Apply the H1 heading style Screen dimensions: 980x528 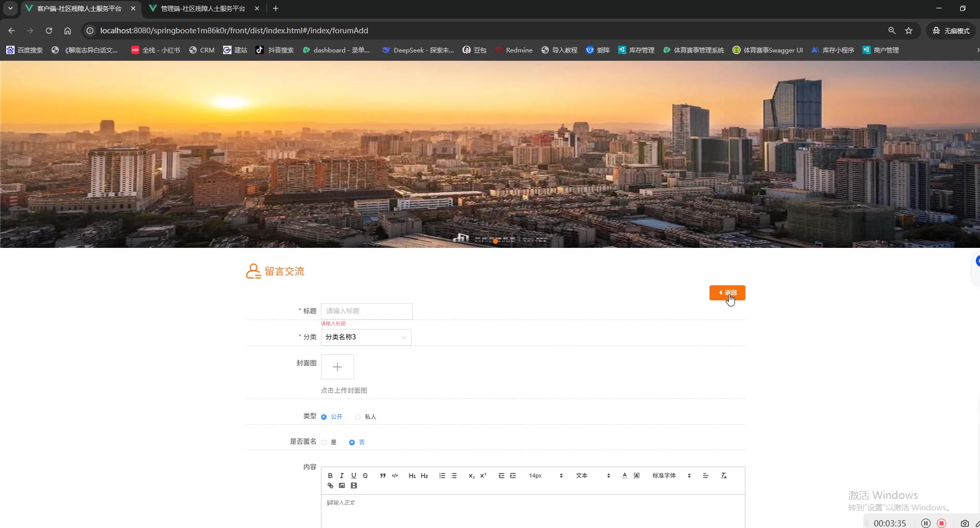pos(412,476)
